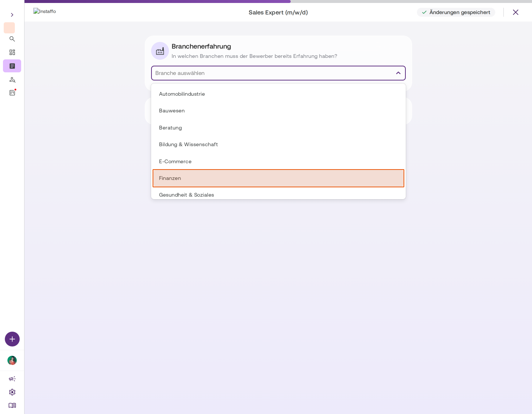The height and width of the screenshot is (414, 532).
Task: Select Beratung from the list
Action: coord(278,128)
